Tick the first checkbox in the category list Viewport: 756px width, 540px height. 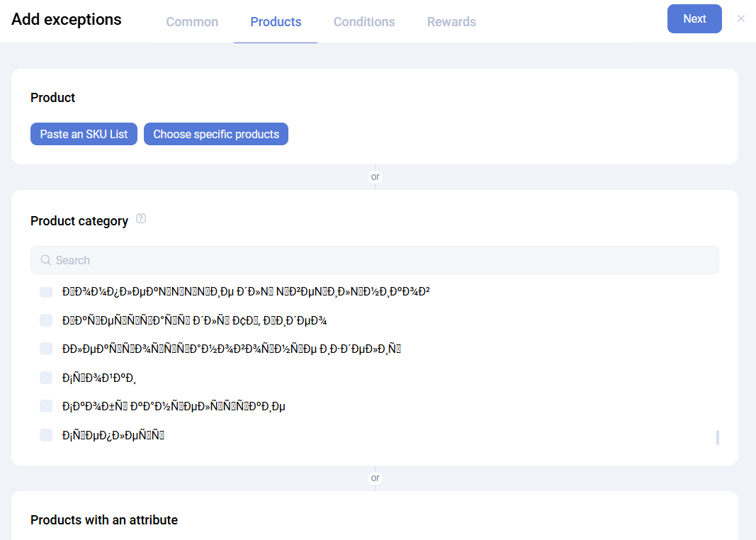(x=46, y=291)
